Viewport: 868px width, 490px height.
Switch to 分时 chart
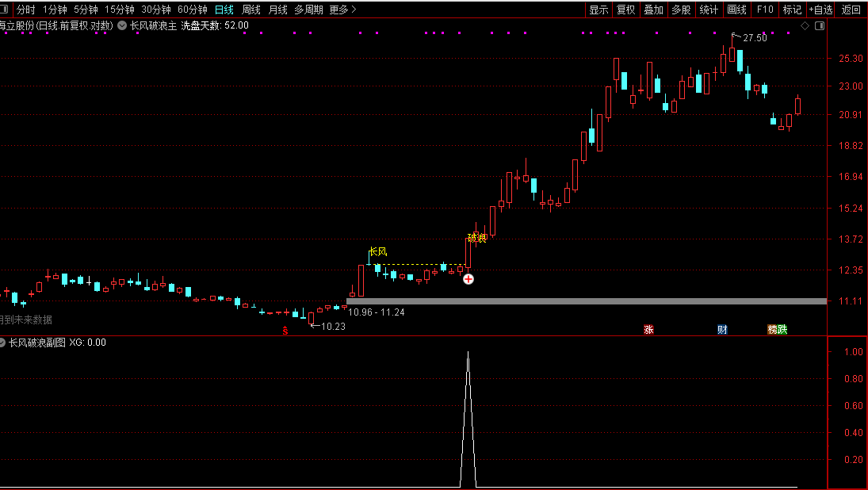tap(26, 10)
